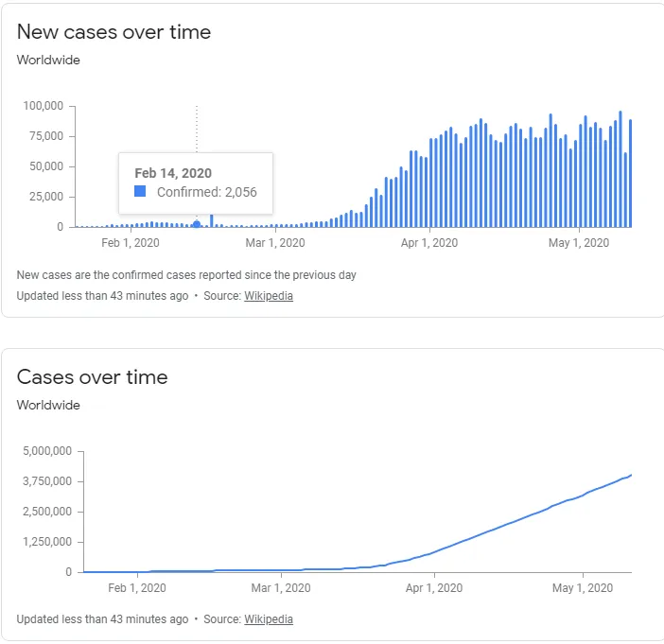Click the 1,250,000 y-axis label

47,542
